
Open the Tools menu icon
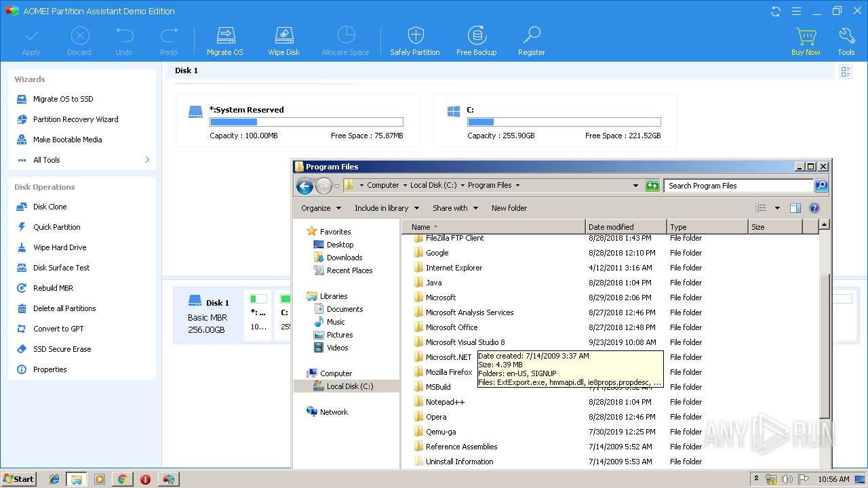coord(846,41)
